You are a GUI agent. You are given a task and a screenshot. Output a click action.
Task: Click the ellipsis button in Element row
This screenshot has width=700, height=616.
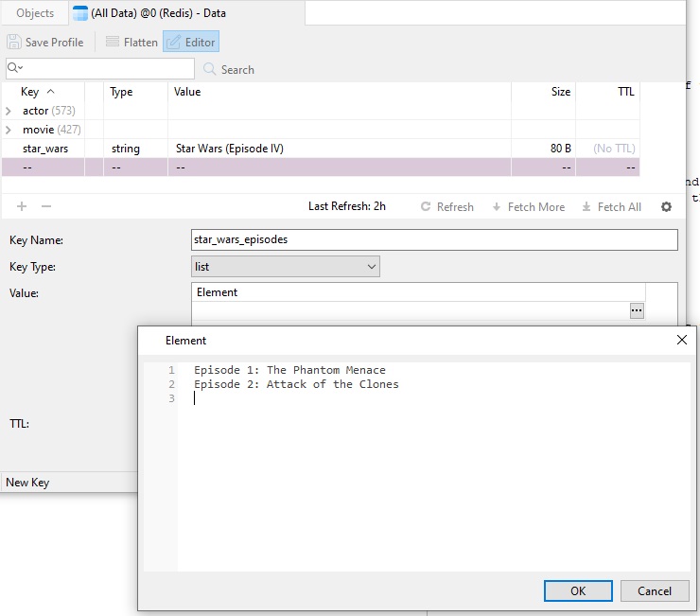pos(637,310)
